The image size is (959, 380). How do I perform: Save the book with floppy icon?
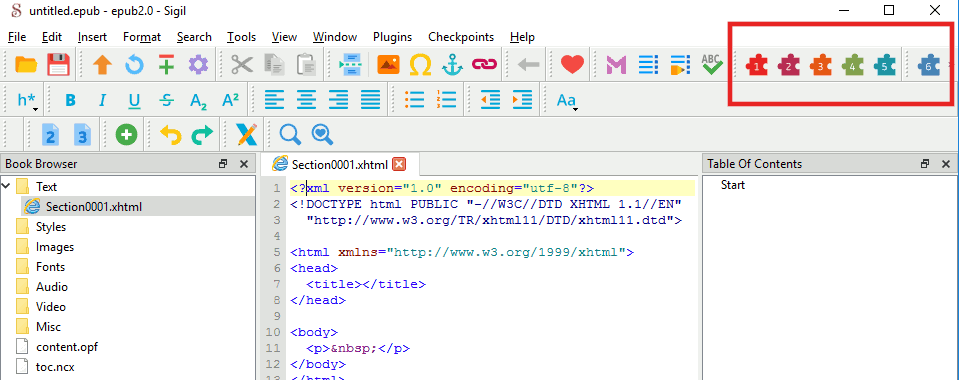[58, 64]
